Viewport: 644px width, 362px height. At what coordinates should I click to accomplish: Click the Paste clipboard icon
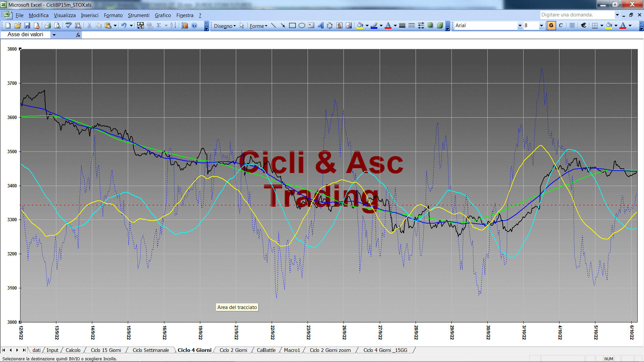(x=108, y=25)
